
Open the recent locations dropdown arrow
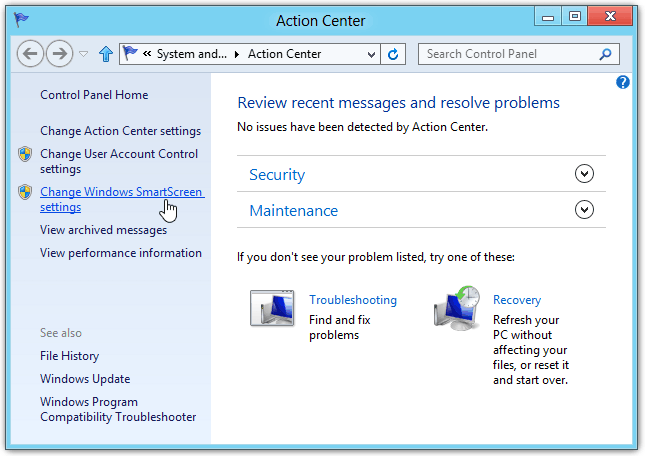click(84, 54)
